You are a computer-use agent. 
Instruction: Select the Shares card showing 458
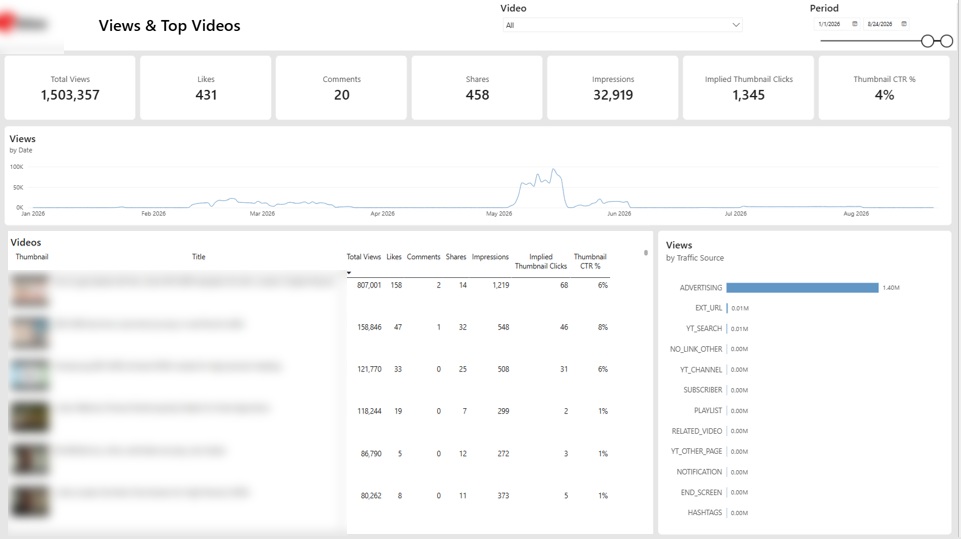click(477, 88)
